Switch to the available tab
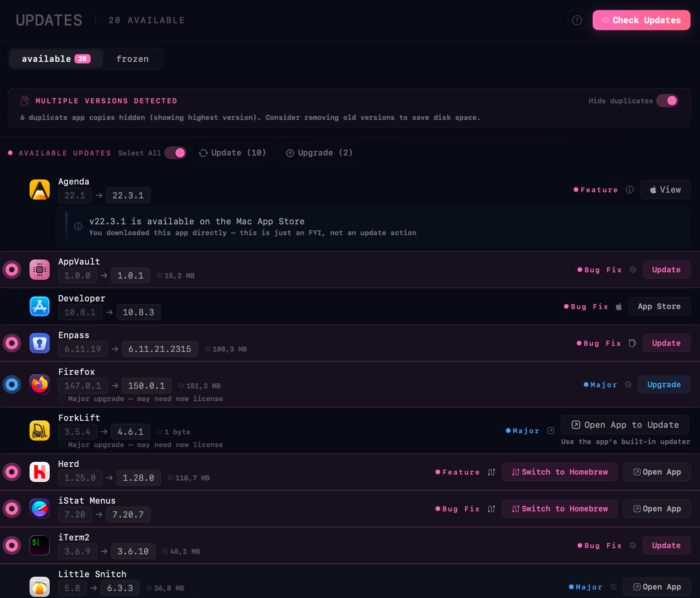Screen dimensions: 700x598 [x=56, y=59]
